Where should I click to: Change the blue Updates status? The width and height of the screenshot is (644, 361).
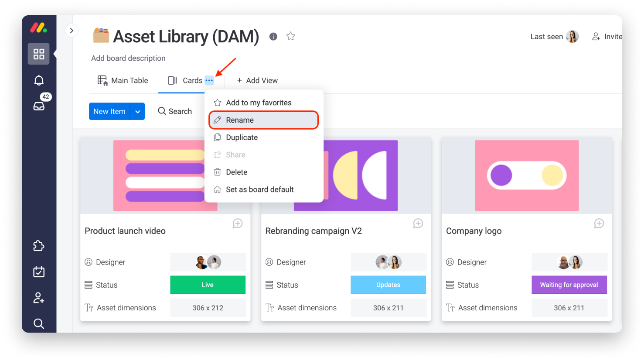point(388,285)
